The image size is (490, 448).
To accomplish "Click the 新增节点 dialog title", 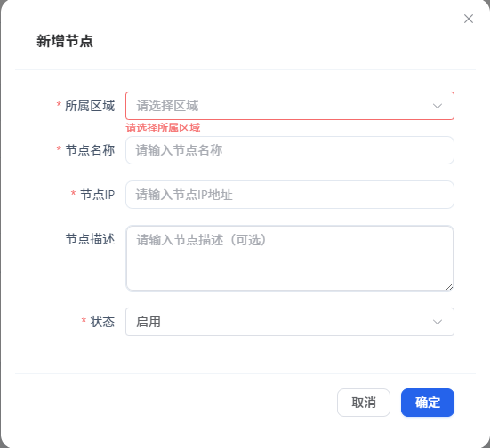I will 65,41.
